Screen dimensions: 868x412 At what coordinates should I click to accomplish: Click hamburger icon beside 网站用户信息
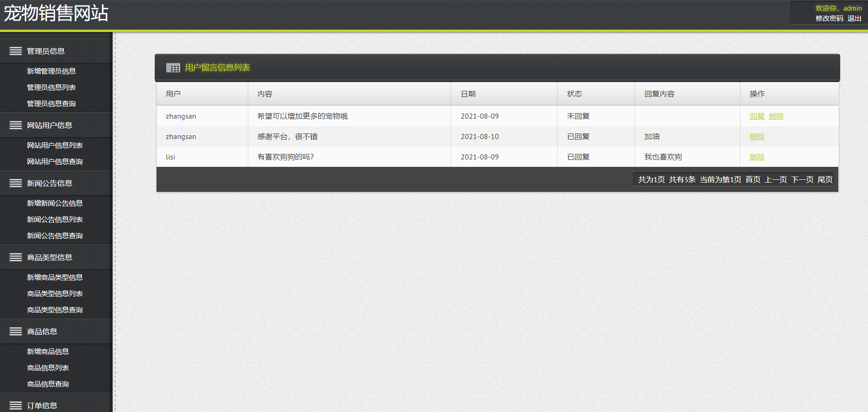[16, 125]
